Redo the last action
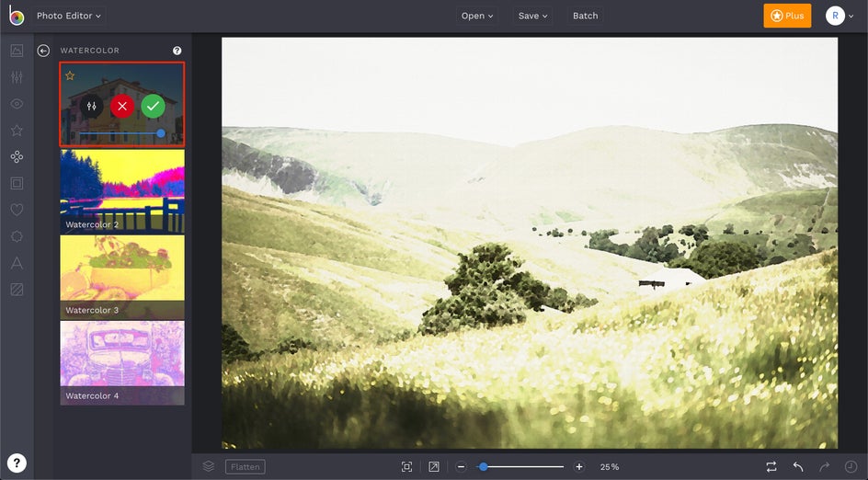Image resolution: width=868 pixels, height=480 pixels. pyautogui.click(x=824, y=467)
